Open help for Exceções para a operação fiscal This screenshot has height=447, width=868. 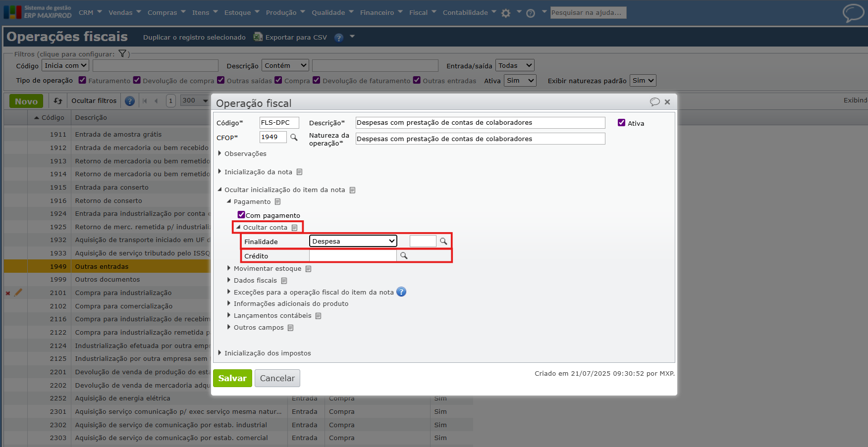pos(401,292)
